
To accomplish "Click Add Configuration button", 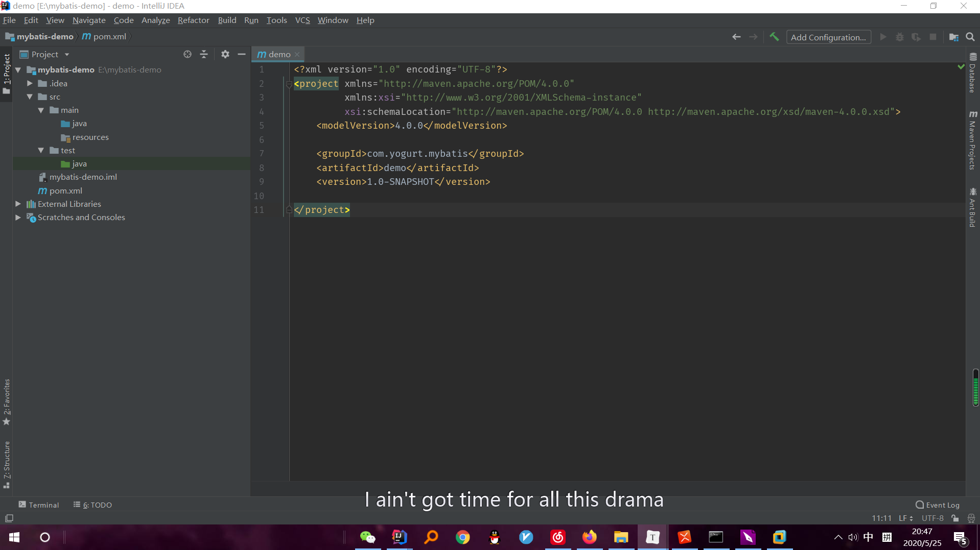I will click(x=828, y=37).
